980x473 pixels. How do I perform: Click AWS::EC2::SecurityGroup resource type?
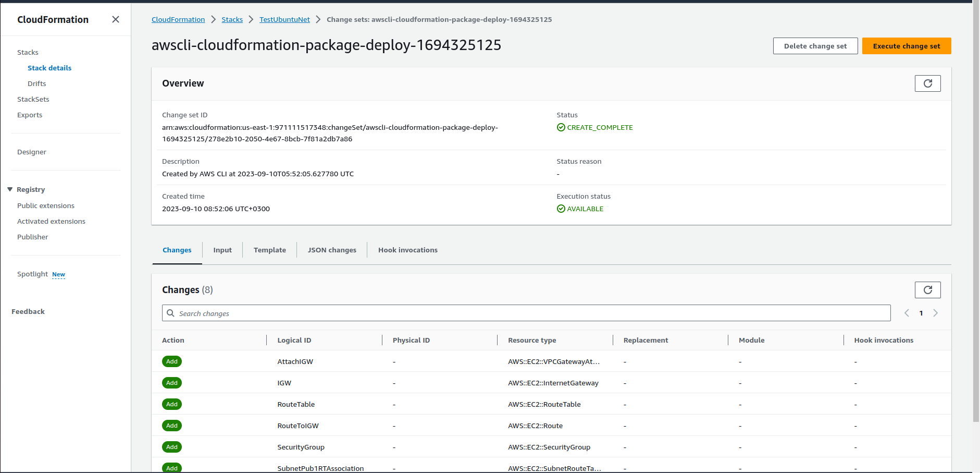pyautogui.click(x=549, y=447)
